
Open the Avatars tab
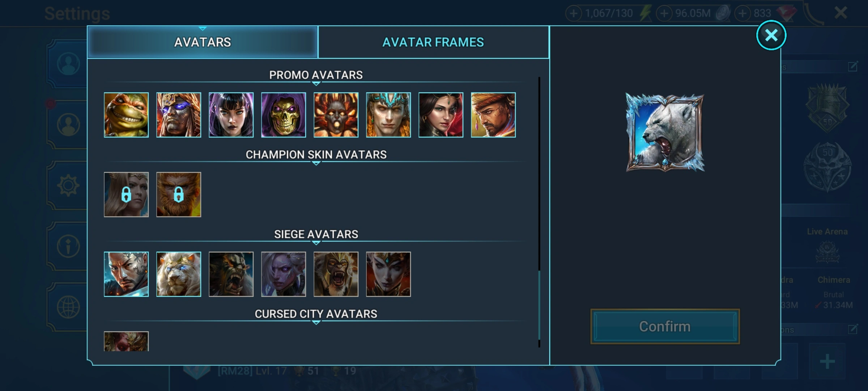[x=203, y=42]
